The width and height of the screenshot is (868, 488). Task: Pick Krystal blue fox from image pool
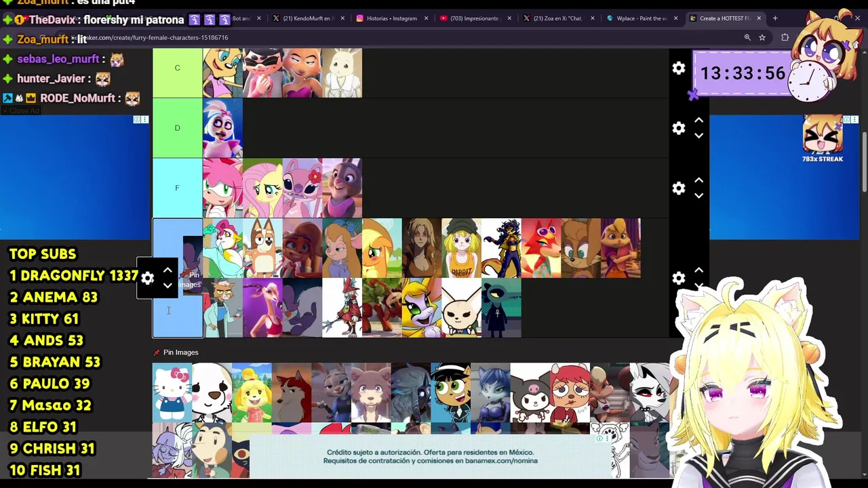coord(490,392)
